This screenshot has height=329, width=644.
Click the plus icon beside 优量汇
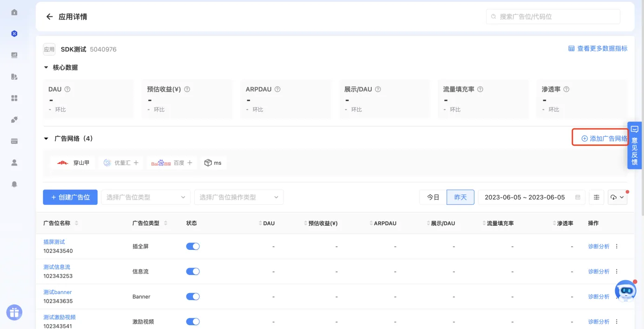pos(136,163)
